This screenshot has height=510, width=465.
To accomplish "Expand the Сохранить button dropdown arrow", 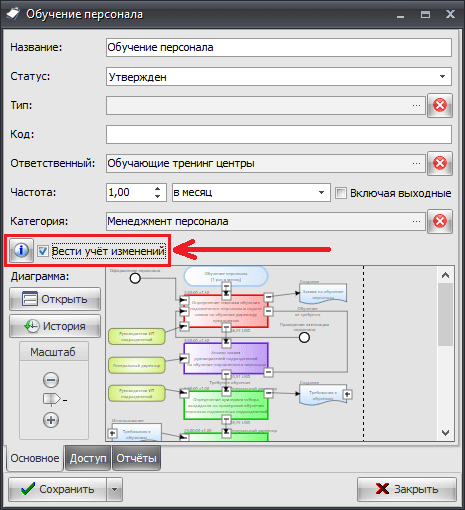I will [114, 489].
